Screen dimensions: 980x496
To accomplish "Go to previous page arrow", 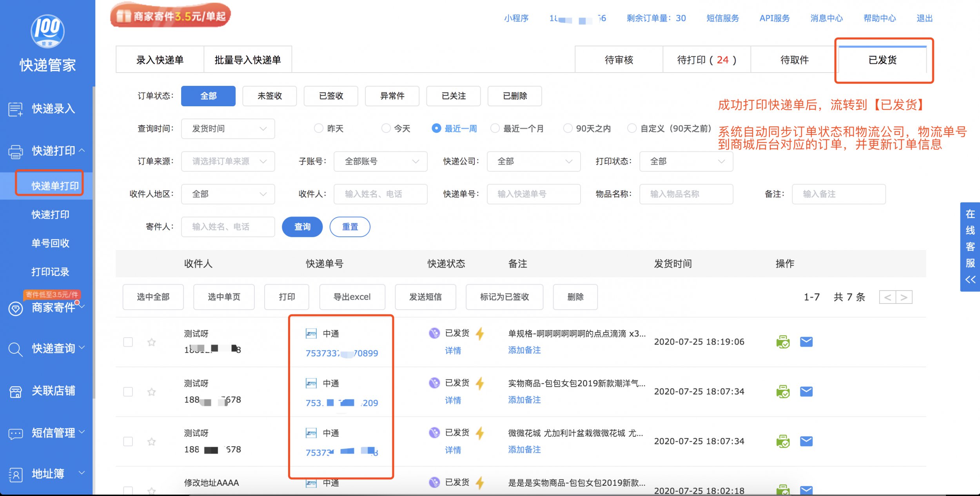I will 887,297.
